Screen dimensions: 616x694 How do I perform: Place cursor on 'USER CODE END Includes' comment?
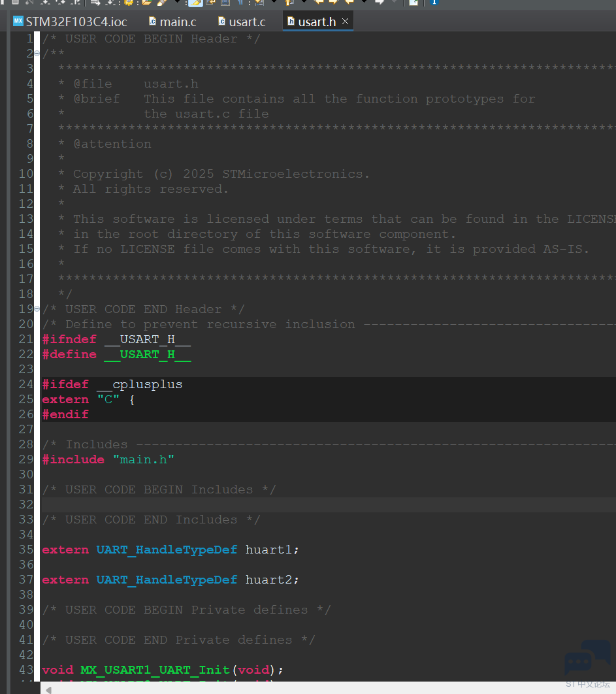152,520
